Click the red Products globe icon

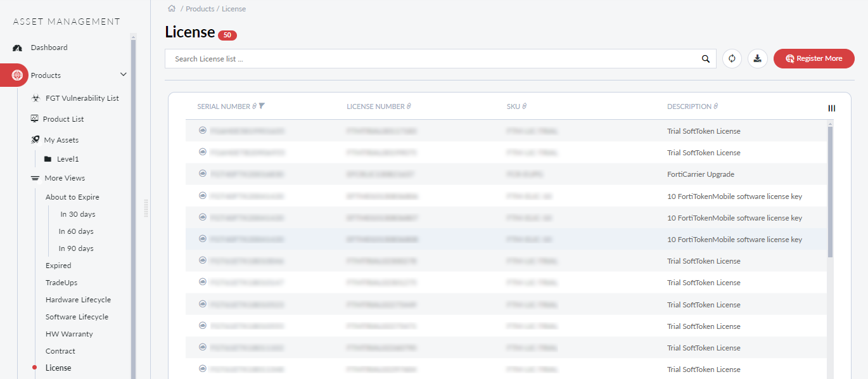click(x=17, y=75)
